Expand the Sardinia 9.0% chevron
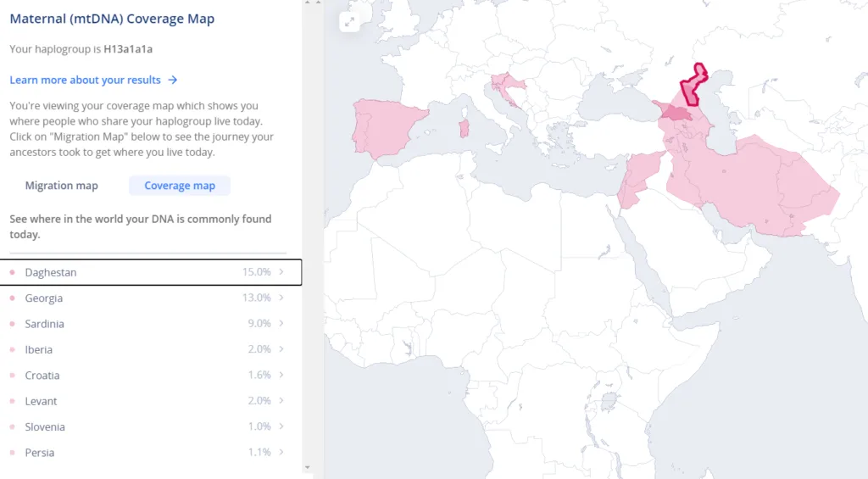The width and height of the screenshot is (868, 479). [x=281, y=324]
